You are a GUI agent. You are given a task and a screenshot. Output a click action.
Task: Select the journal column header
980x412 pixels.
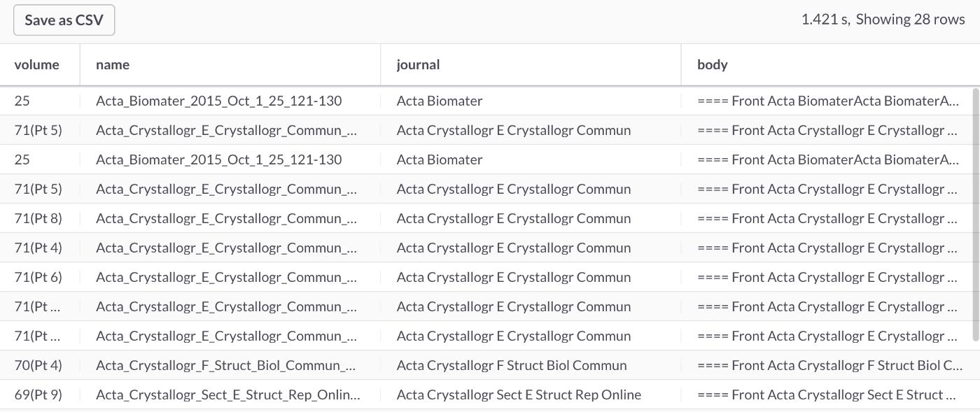418,65
